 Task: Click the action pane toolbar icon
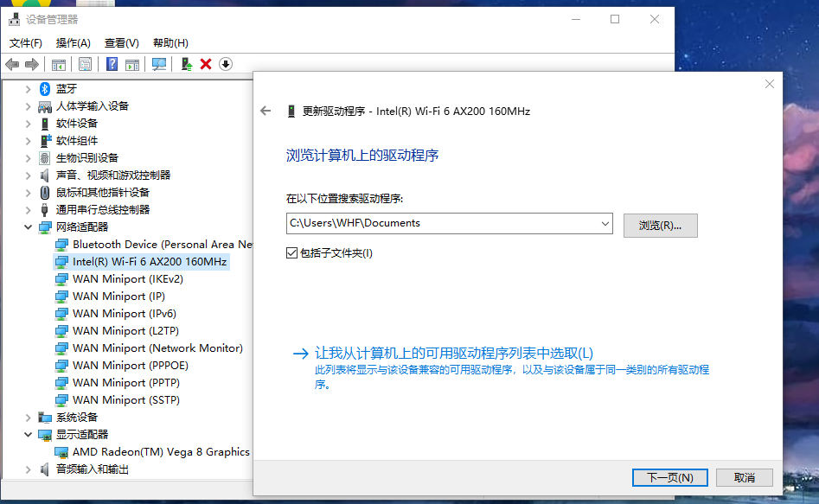(x=132, y=64)
